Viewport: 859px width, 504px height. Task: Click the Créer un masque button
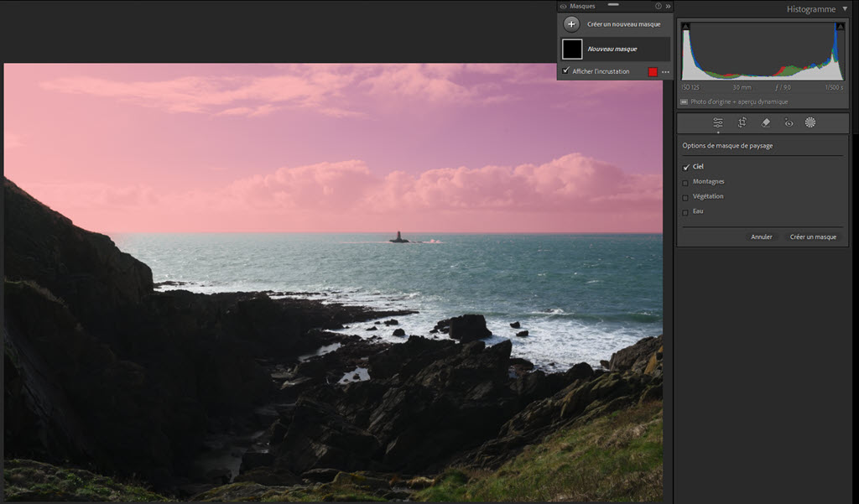tap(813, 237)
